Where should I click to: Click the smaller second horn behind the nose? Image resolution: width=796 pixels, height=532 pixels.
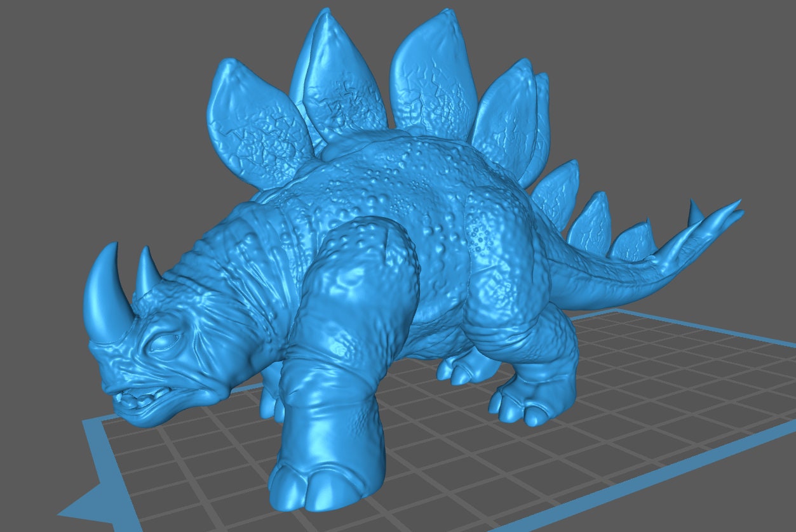[146, 270]
